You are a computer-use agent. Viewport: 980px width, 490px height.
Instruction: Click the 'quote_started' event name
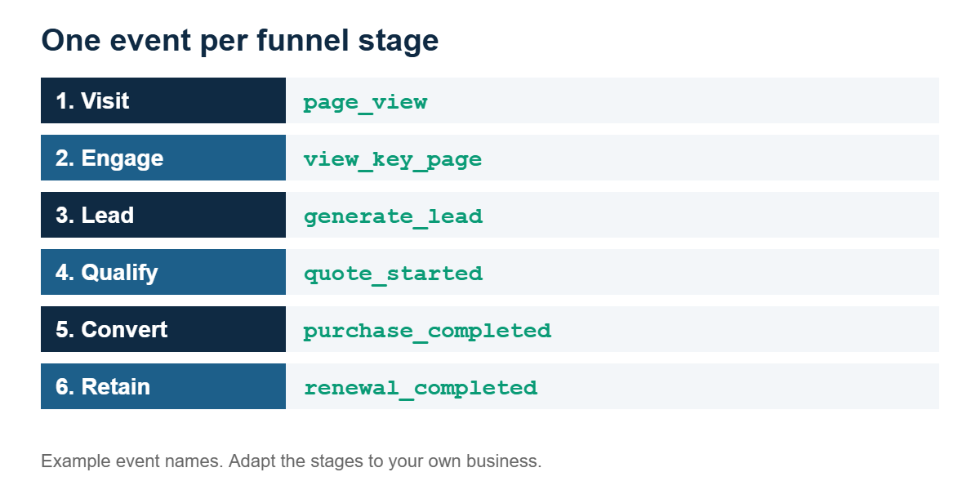pyautogui.click(x=393, y=274)
